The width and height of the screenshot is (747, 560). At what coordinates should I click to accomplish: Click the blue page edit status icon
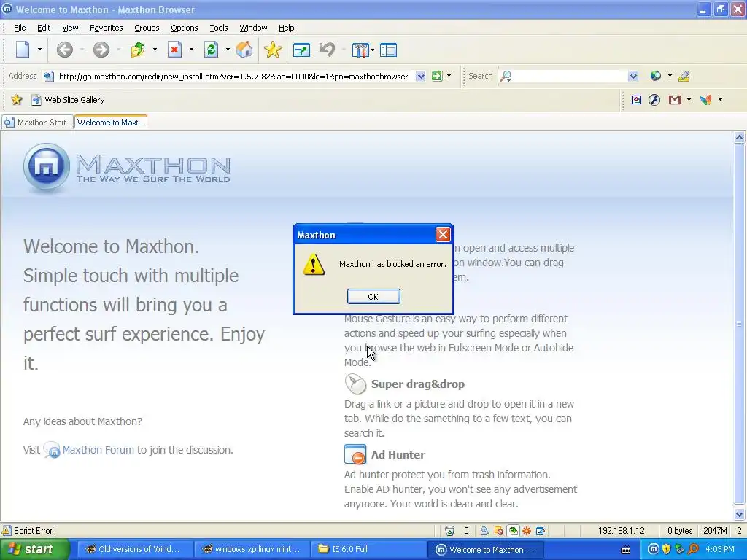541,531
